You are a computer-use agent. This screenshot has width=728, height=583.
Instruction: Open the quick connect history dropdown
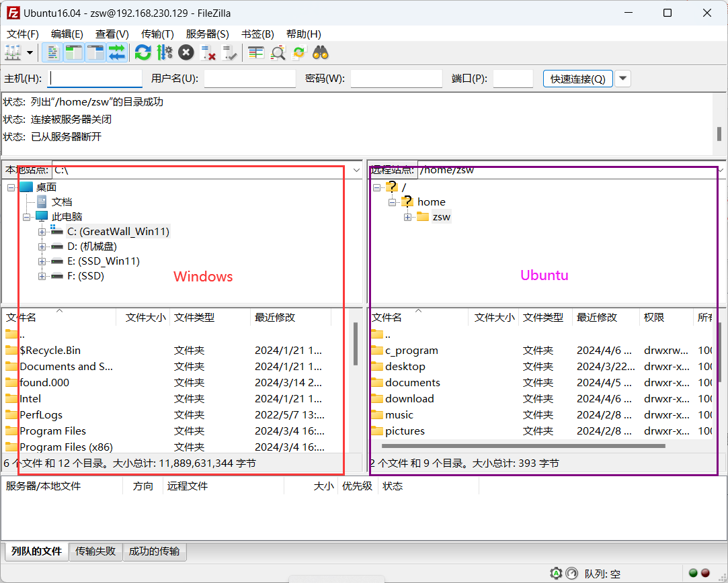622,79
